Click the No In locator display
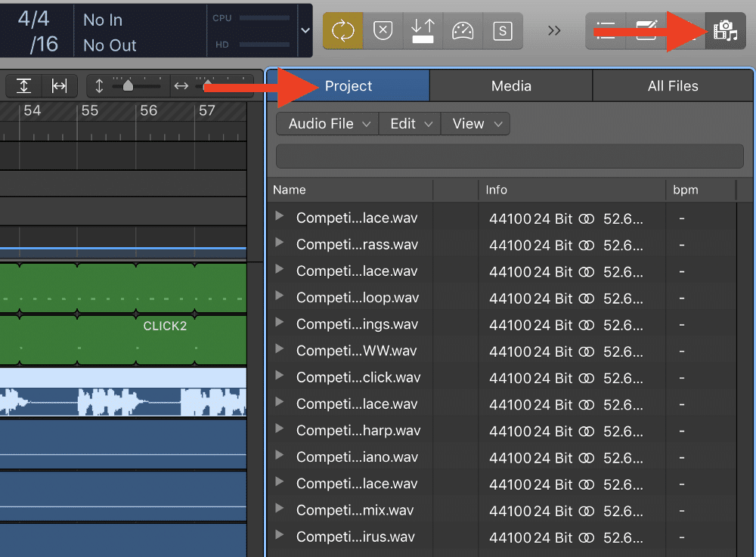The height and width of the screenshot is (557, 756). (x=103, y=20)
